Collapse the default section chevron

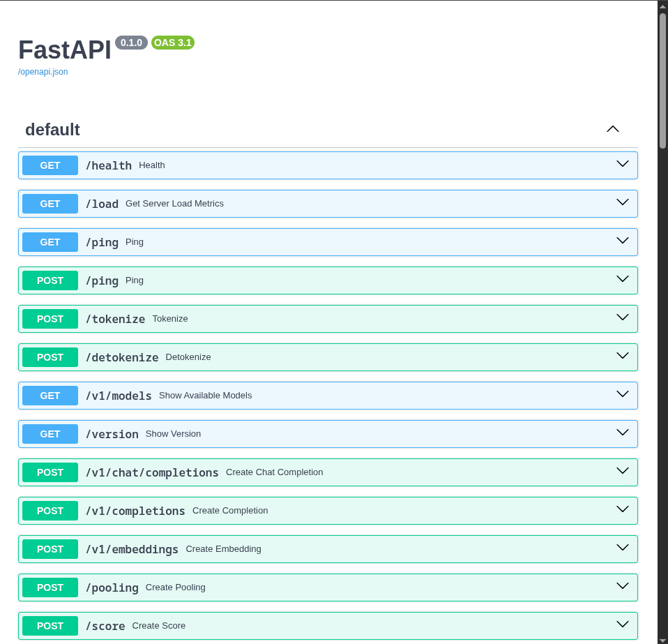pyautogui.click(x=613, y=129)
